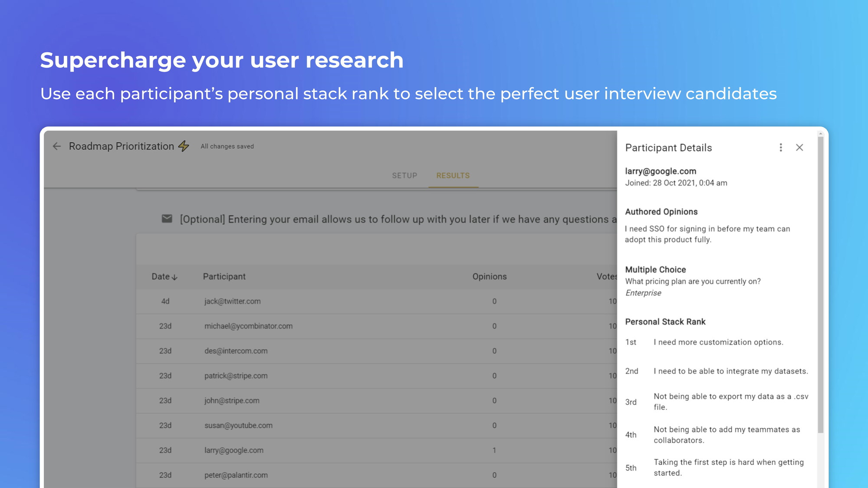868x488 pixels.
Task: Click the Roadmap Prioritization title
Action: [122, 147]
